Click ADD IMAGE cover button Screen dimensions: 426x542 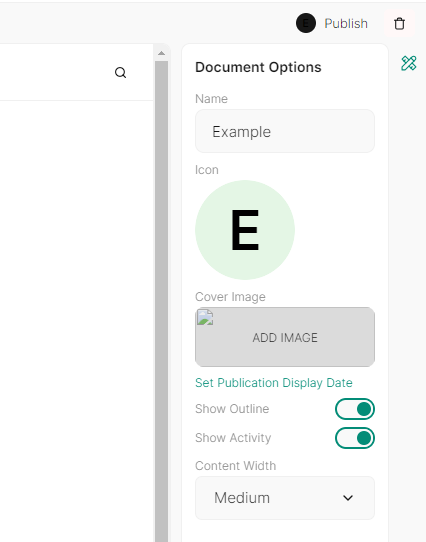tap(285, 337)
